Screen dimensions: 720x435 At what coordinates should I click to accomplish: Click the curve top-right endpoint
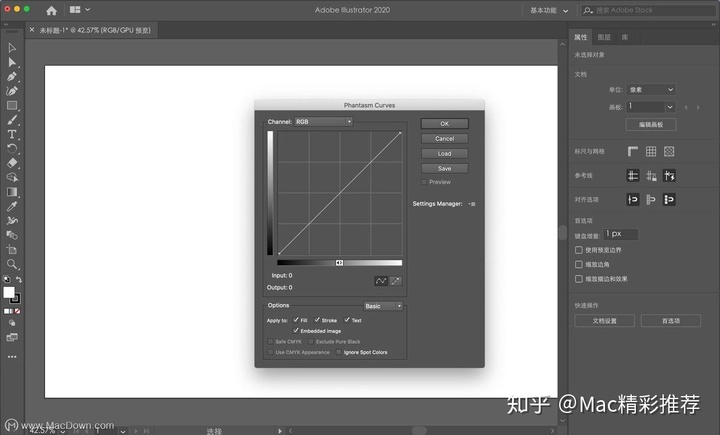400,133
